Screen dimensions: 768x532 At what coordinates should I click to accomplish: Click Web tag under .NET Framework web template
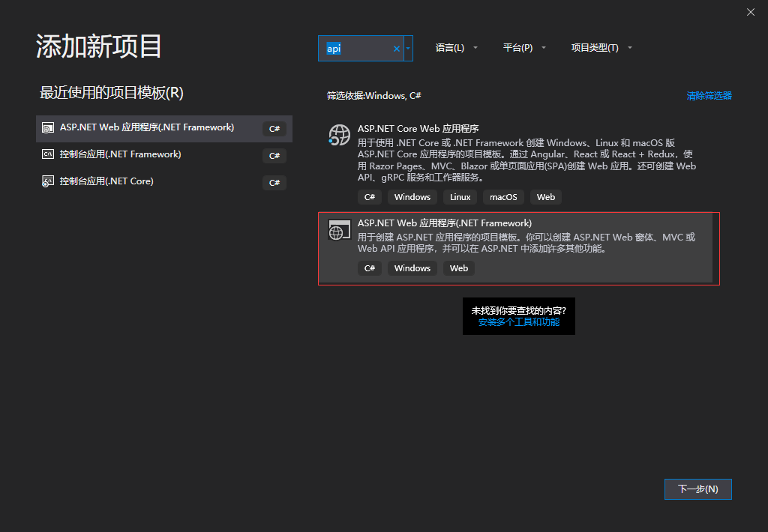(x=458, y=268)
